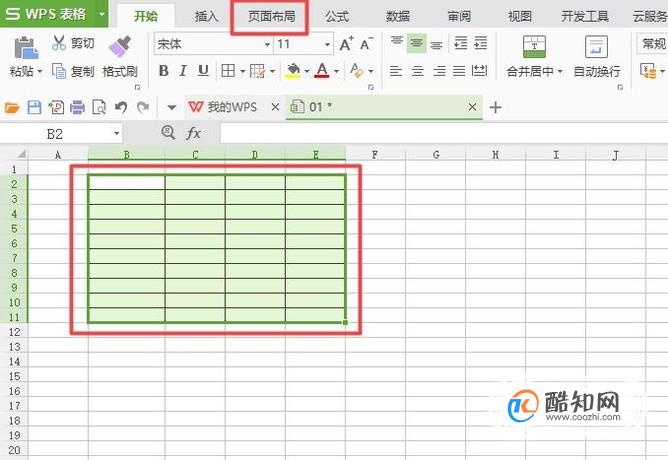Click the Merge and Center (合并居中) icon

[534, 47]
